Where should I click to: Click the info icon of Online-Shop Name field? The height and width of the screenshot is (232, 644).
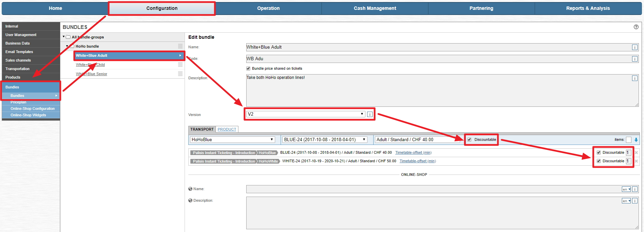pos(635,189)
